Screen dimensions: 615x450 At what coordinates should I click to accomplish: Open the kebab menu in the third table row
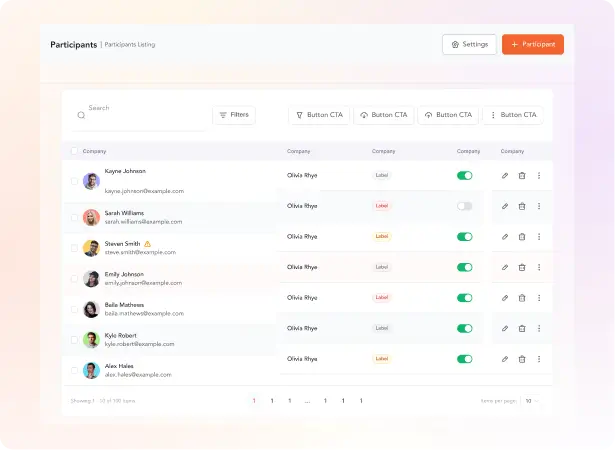point(539,237)
